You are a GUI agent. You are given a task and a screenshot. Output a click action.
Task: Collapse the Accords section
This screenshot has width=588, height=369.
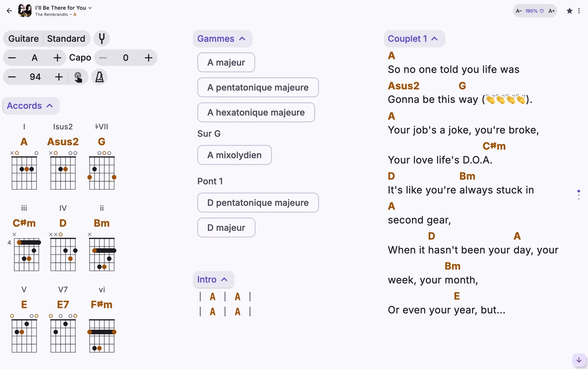click(x=31, y=106)
